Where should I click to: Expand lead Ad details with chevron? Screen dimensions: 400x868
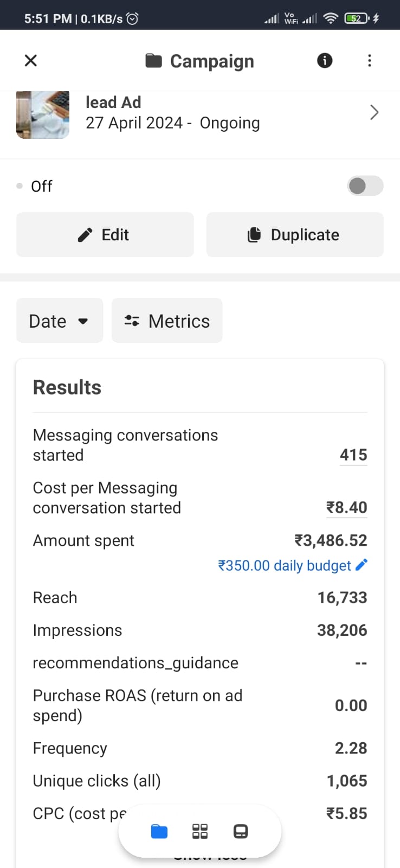[374, 112]
